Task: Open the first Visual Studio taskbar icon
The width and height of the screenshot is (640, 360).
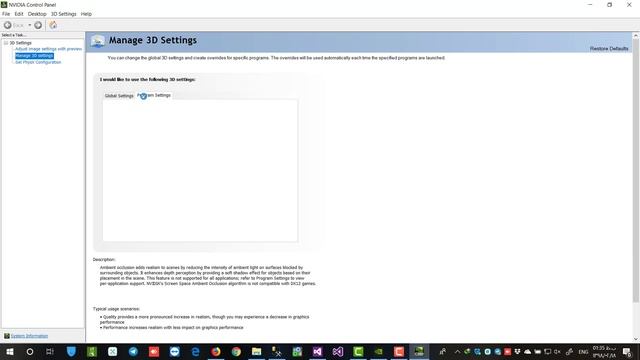Action: point(318,351)
